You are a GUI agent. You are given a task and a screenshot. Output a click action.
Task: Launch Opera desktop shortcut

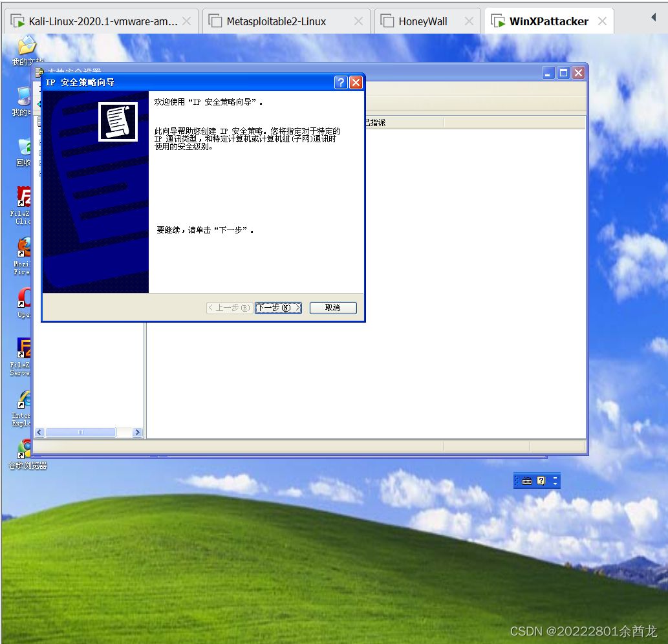coord(24,303)
